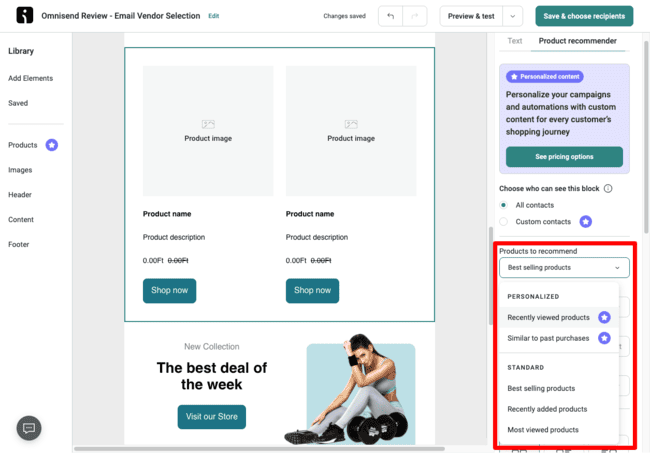This screenshot has height=453, width=650.
Task: Choose Best selling products from the list
Action: tap(558, 388)
